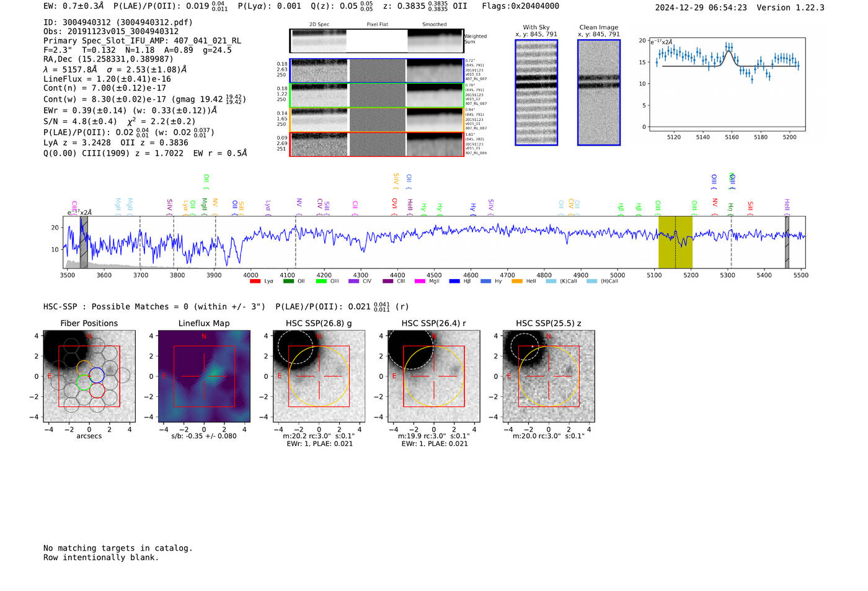The width and height of the screenshot is (868, 591).
Task: Click 'No matching targets in catalog.' text
Action: point(118,548)
